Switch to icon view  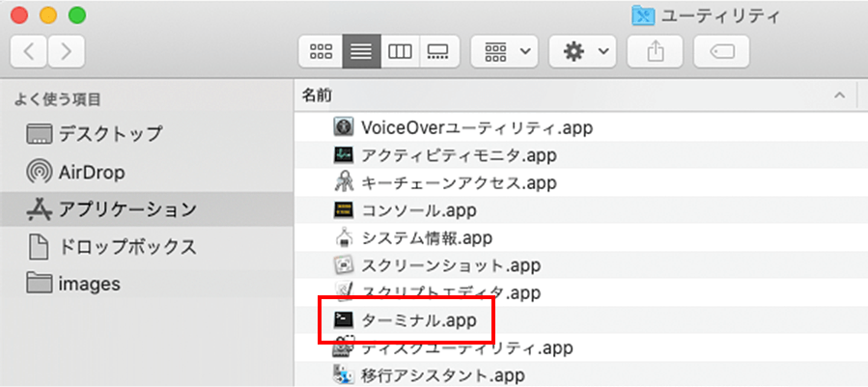click(x=321, y=51)
